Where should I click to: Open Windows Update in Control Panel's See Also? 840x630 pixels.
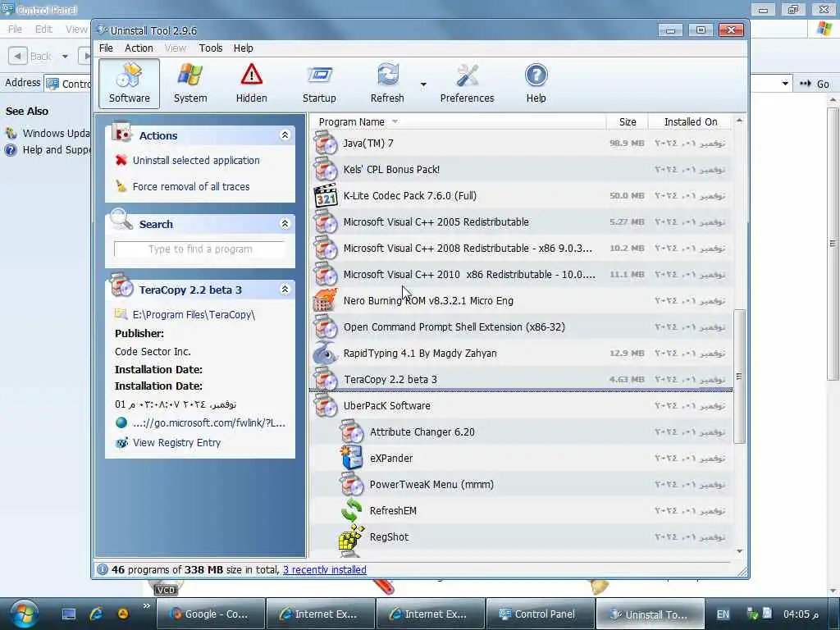[48, 133]
